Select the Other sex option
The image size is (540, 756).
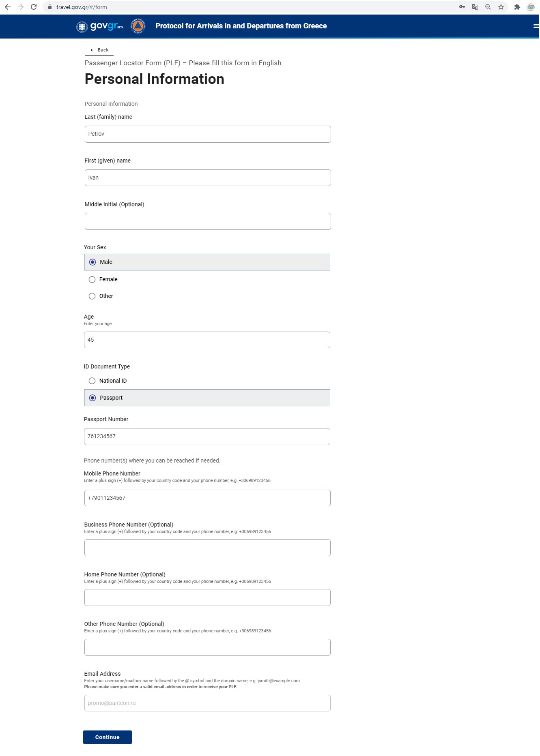pyautogui.click(x=92, y=296)
